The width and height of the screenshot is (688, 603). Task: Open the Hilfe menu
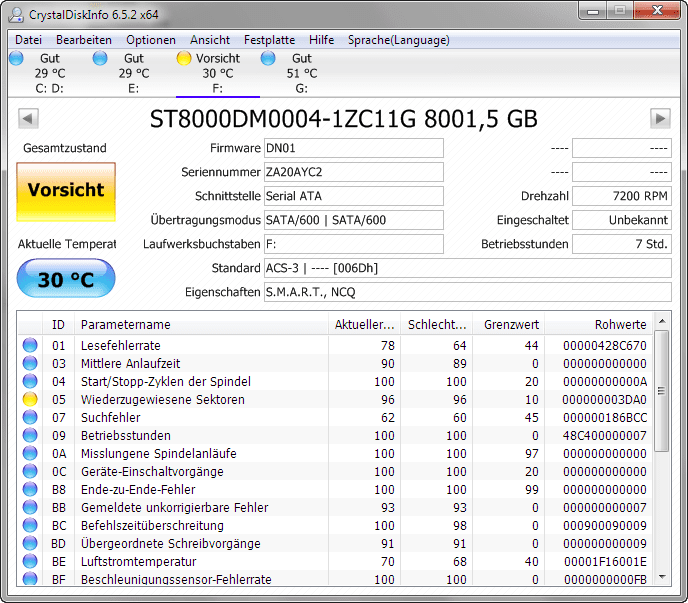(x=322, y=40)
